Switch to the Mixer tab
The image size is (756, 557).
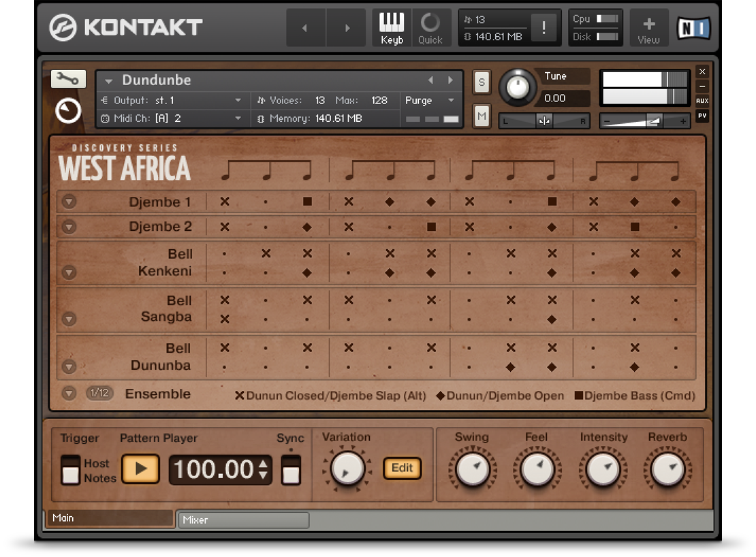point(242,520)
